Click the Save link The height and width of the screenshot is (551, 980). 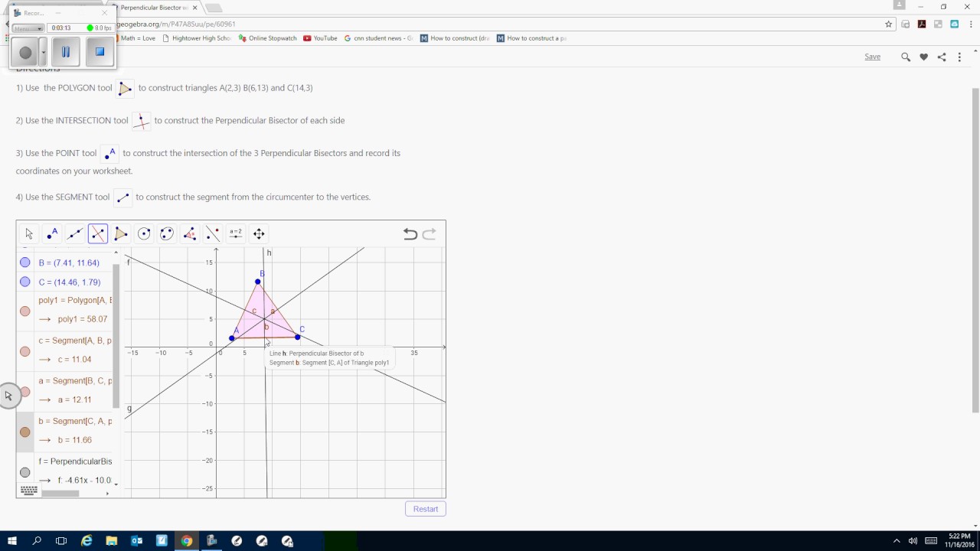(873, 57)
